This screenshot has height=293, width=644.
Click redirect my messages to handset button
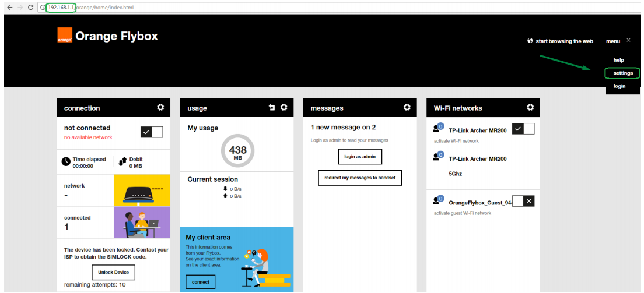pyautogui.click(x=360, y=178)
